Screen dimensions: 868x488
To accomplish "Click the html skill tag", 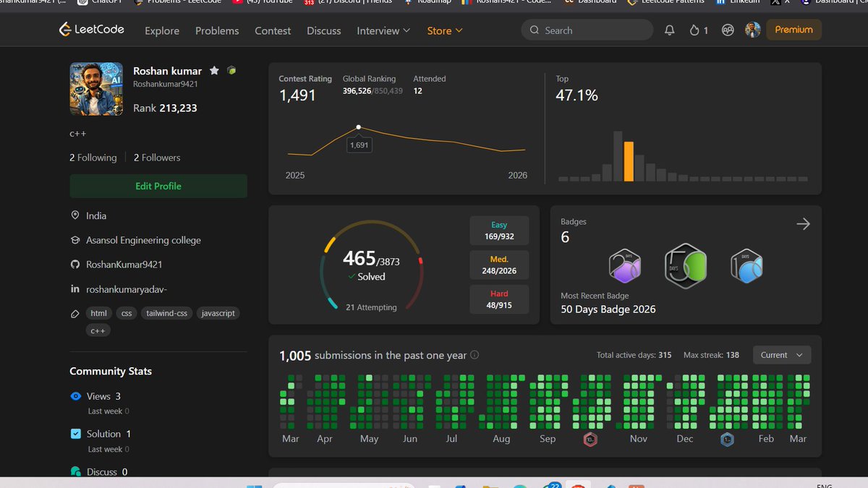I will pos(98,314).
